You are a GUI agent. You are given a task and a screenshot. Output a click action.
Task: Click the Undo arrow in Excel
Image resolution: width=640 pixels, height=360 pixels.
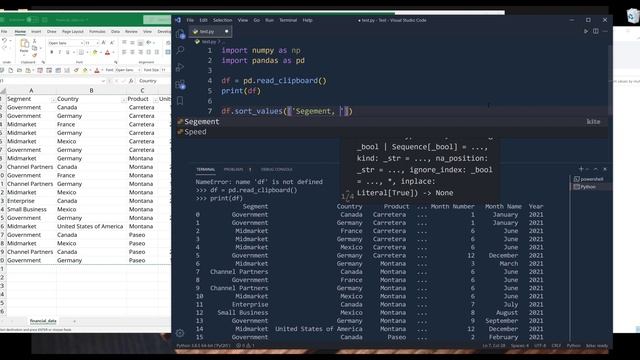[4, 41]
